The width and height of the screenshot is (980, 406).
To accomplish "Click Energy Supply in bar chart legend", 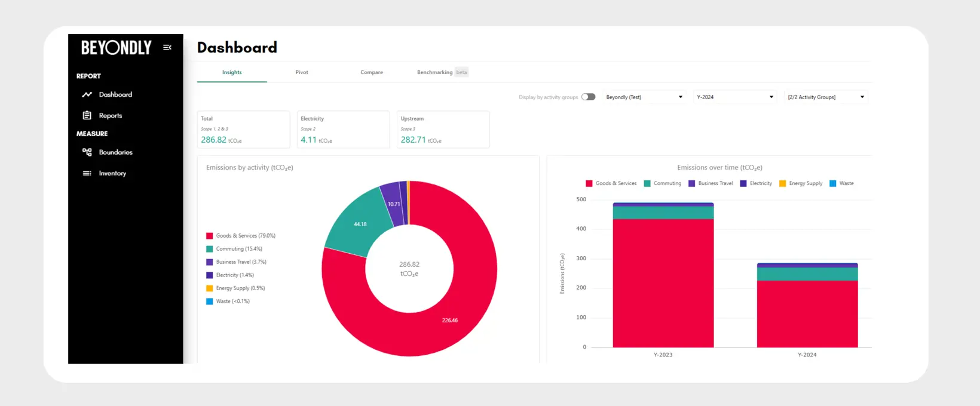I will (x=801, y=183).
